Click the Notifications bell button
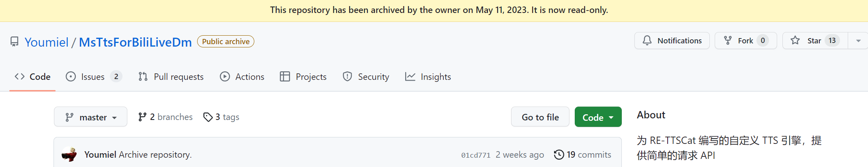 point(672,41)
